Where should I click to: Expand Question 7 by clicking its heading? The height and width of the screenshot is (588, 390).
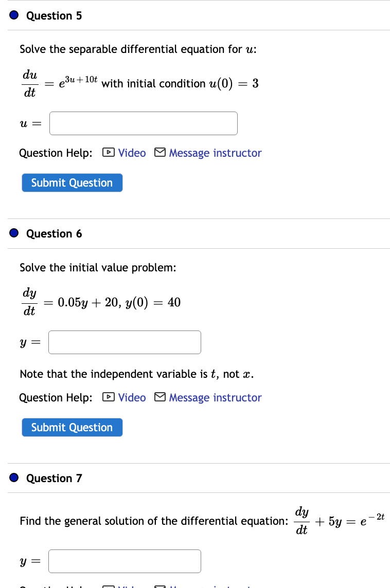coord(54,478)
